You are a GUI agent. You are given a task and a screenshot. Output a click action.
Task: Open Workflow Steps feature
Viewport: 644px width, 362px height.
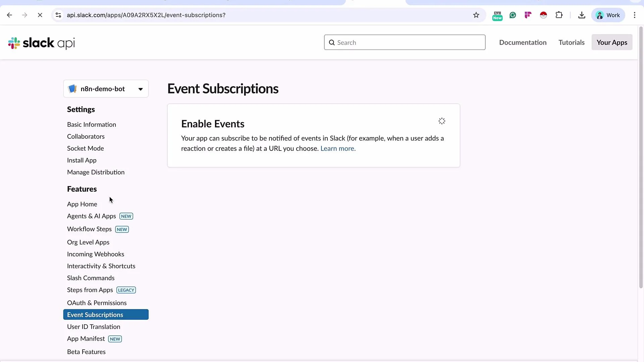(x=89, y=229)
